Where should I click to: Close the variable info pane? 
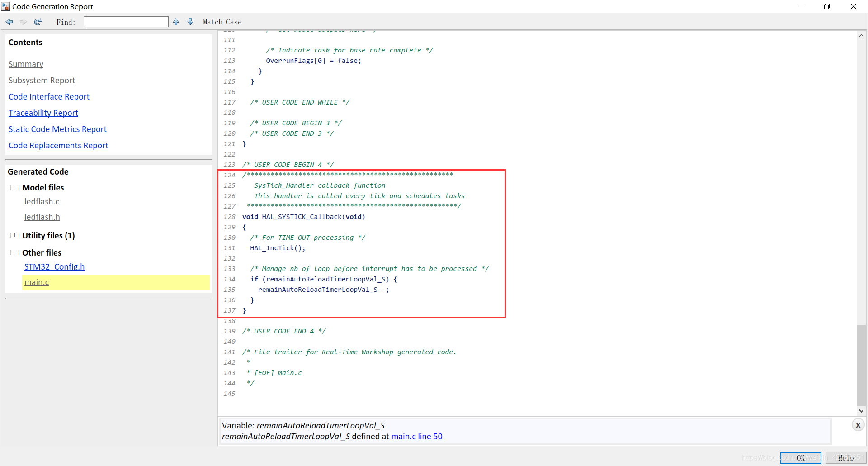click(x=858, y=425)
